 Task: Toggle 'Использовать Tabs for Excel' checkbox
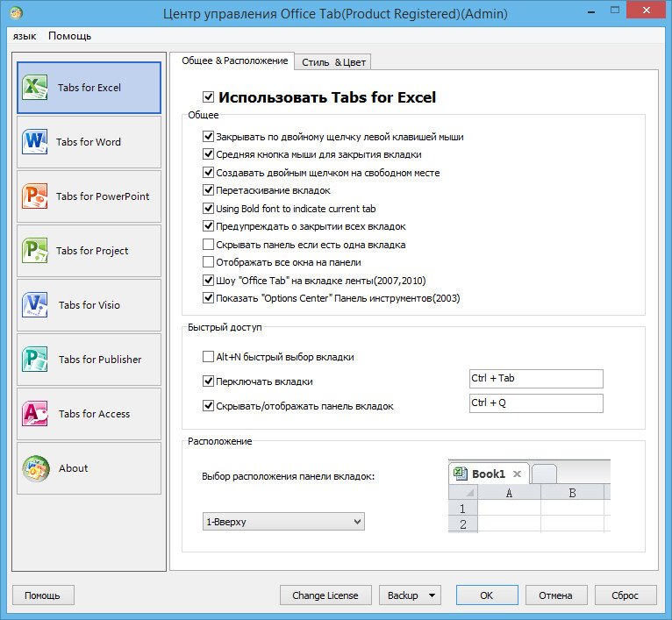208,96
